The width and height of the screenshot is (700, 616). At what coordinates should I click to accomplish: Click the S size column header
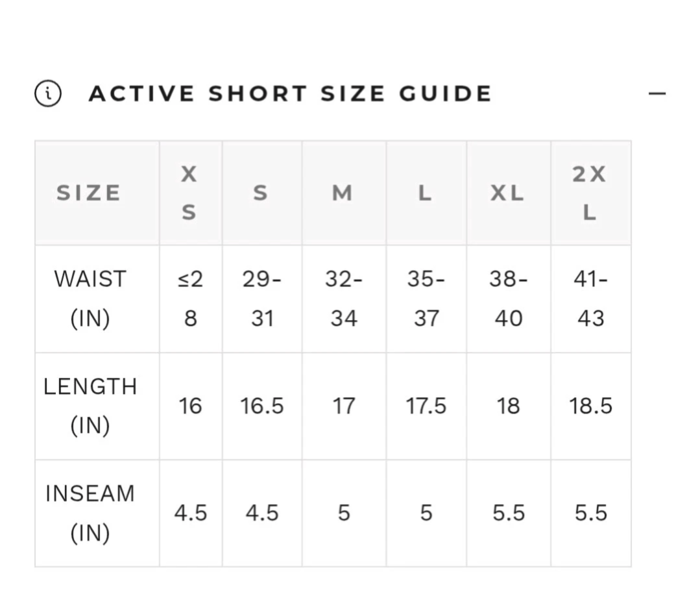click(262, 193)
